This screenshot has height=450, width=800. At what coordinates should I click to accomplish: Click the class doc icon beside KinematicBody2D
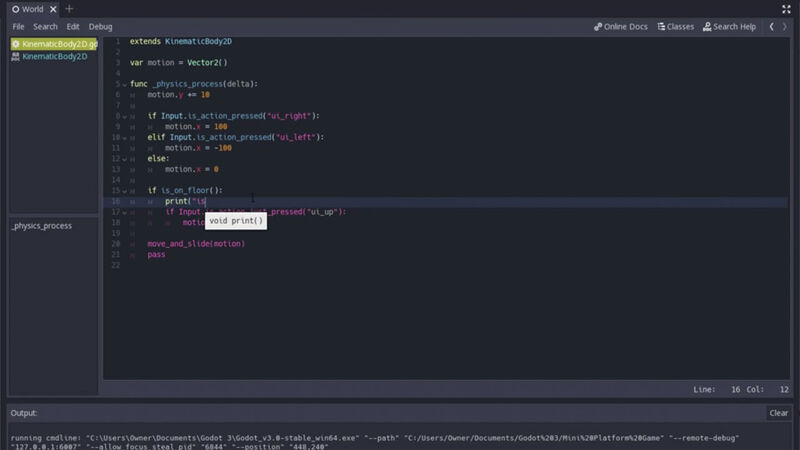point(16,57)
